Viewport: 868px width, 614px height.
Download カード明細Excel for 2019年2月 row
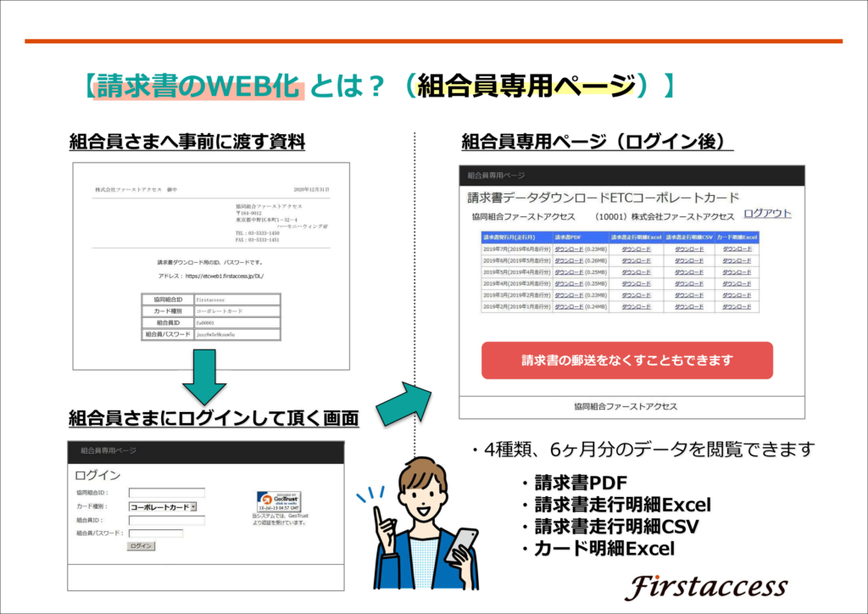click(737, 307)
